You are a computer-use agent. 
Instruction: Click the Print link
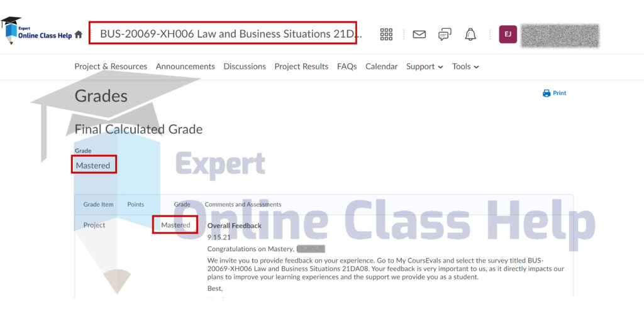tap(559, 93)
